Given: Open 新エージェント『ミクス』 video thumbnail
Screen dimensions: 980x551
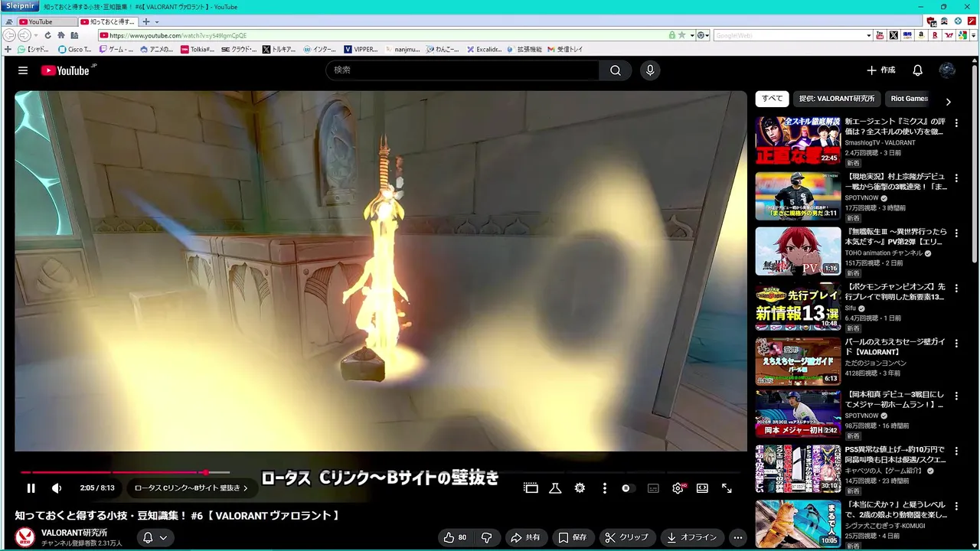Looking at the screenshot, I should tap(798, 141).
